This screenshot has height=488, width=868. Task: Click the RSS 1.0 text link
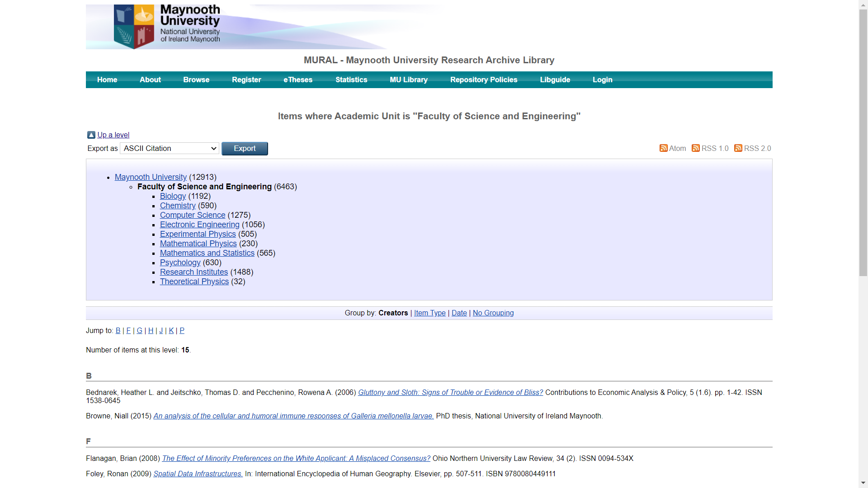(x=715, y=149)
